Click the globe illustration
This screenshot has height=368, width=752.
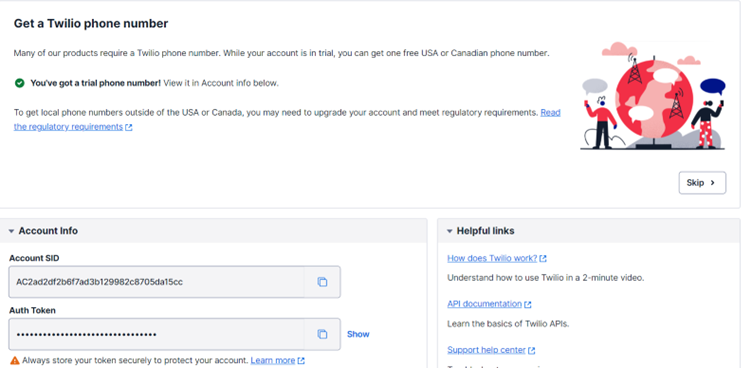(x=654, y=98)
